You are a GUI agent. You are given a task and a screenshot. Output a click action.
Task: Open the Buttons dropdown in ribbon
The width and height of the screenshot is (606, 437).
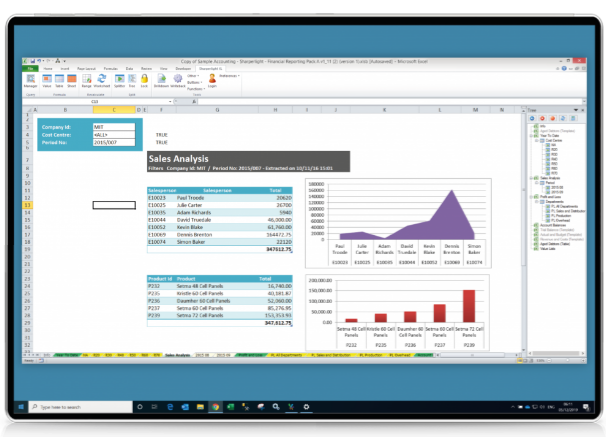click(x=195, y=82)
